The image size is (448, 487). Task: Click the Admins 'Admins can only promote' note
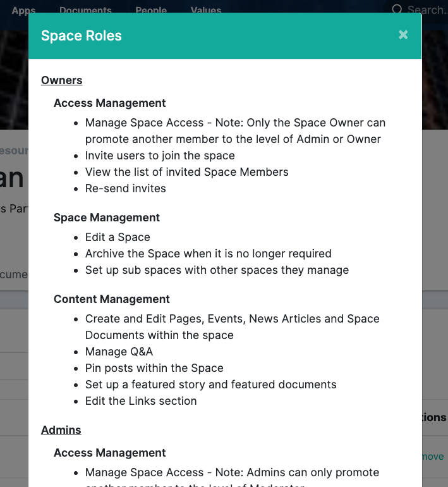point(233,477)
